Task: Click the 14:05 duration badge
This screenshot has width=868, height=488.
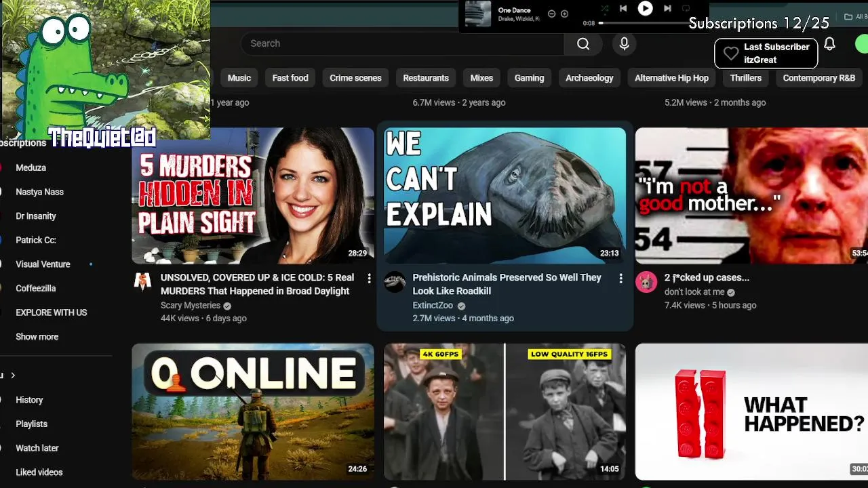Action: tap(609, 469)
